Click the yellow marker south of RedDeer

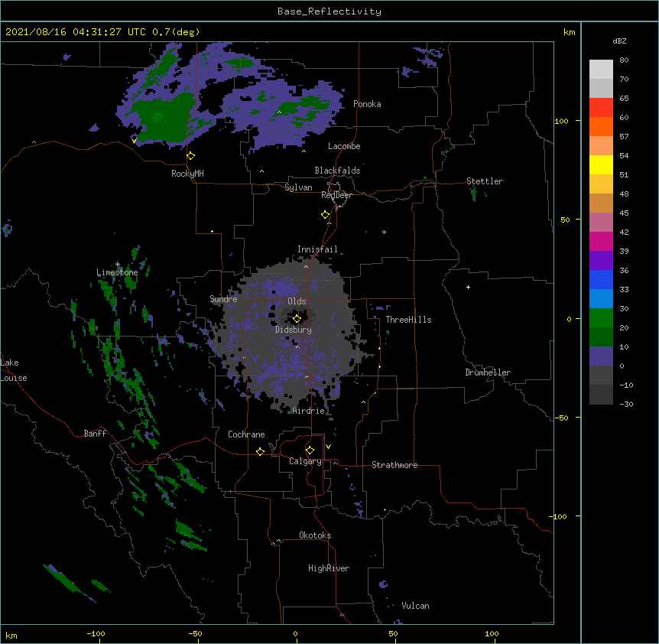[x=326, y=215]
